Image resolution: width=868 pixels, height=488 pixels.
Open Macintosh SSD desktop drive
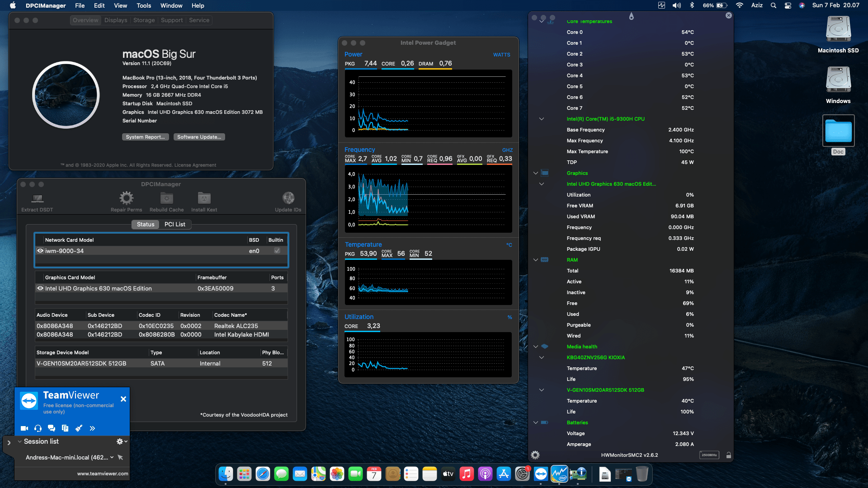coord(838,29)
